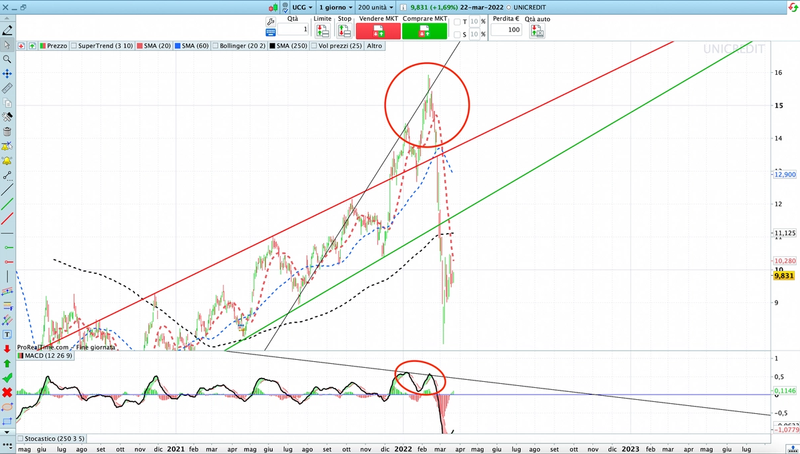800x454 pixels.
Task: Select the black trend line tool
Action: [7, 190]
